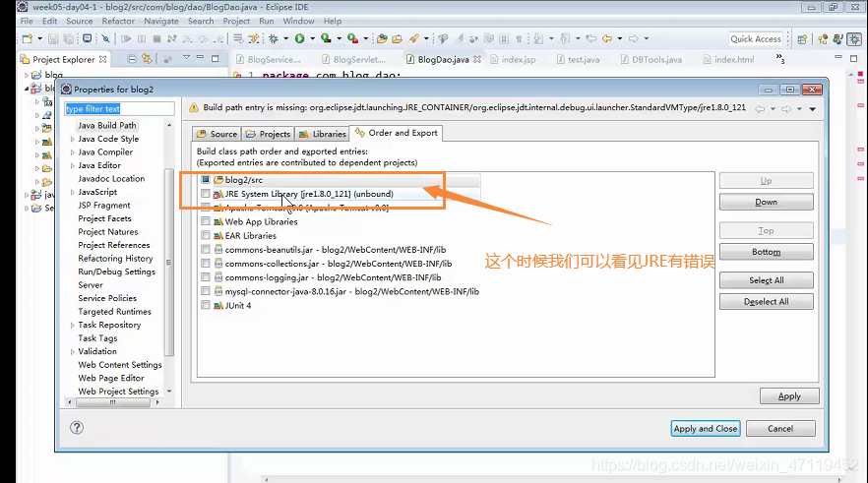The width and height of the screenshot is (868, 483).
Task: Click the Apply button
Action: click(x=789, y=396)
